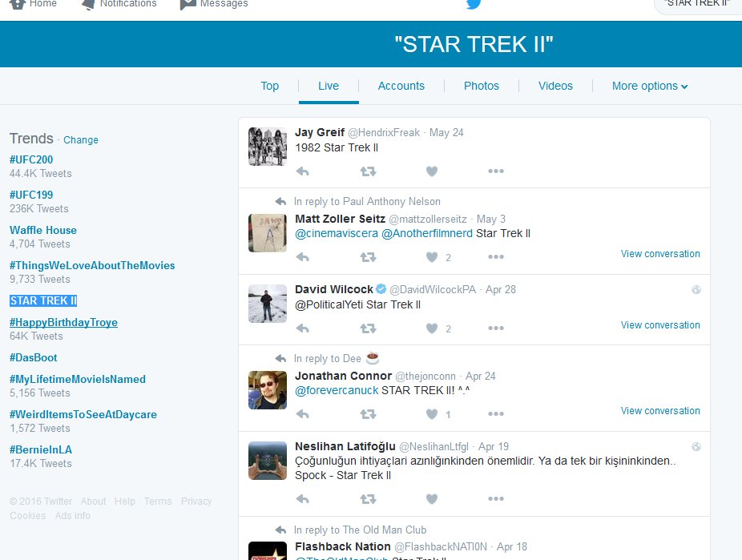The height and width of the screenshot is (560, 742).
Task: Open the #UFC200 trend
Action: click(x=31, y=160)
